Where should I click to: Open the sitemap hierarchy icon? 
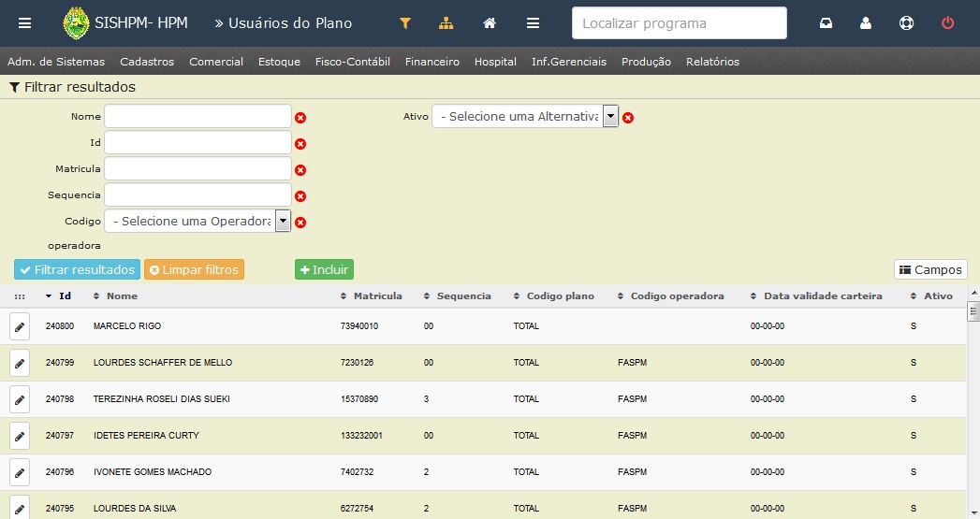[446, 23]
